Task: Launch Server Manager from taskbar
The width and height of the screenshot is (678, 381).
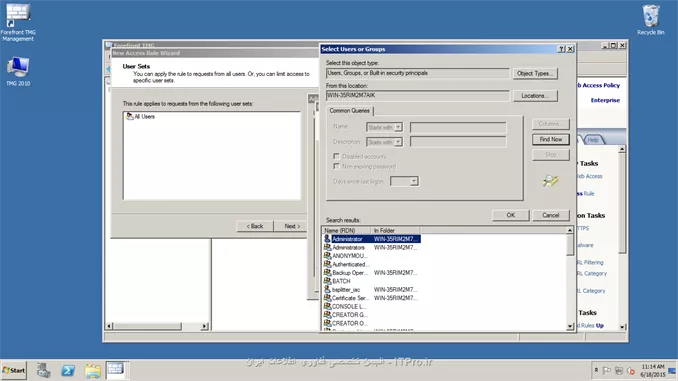Action: point(43,371)
